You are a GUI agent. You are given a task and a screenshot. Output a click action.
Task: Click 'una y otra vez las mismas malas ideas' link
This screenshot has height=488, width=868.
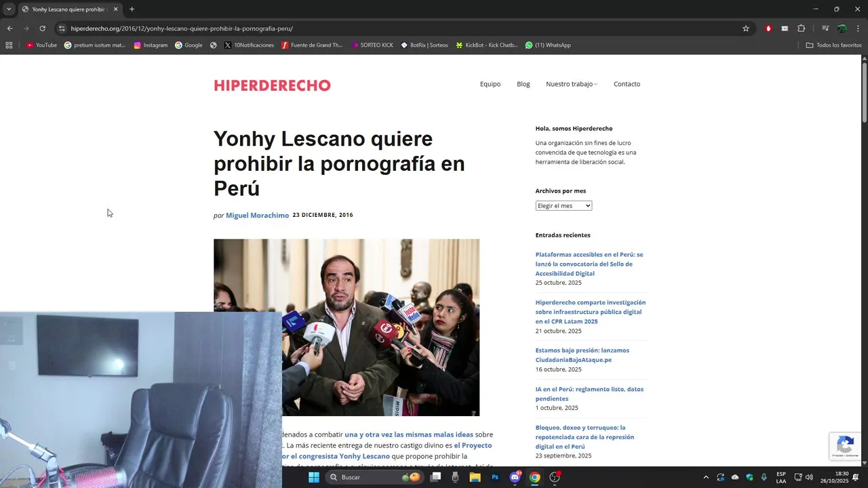[409, 434]
